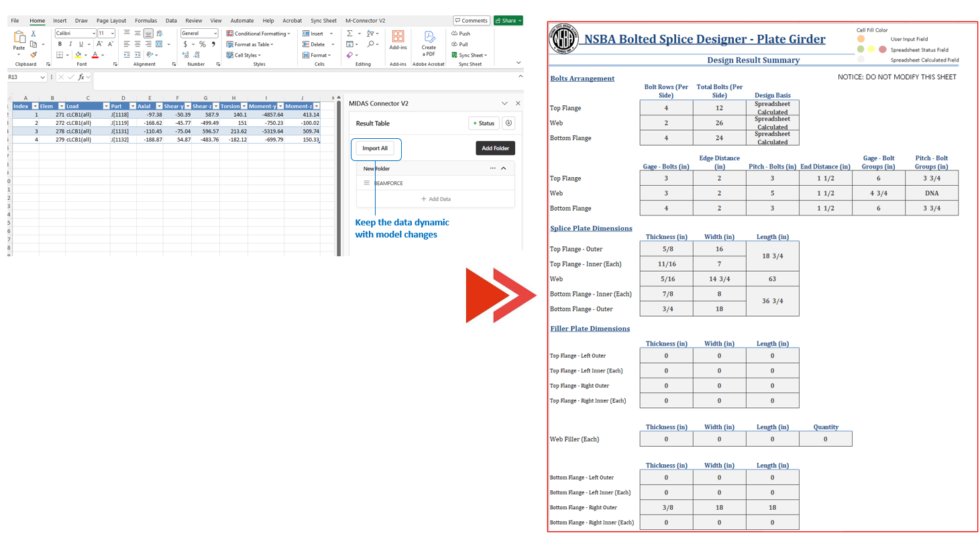980x536 pixels.
Task: Click the Add Folder button
Action: pyautogui.click(x=495, y=148)
